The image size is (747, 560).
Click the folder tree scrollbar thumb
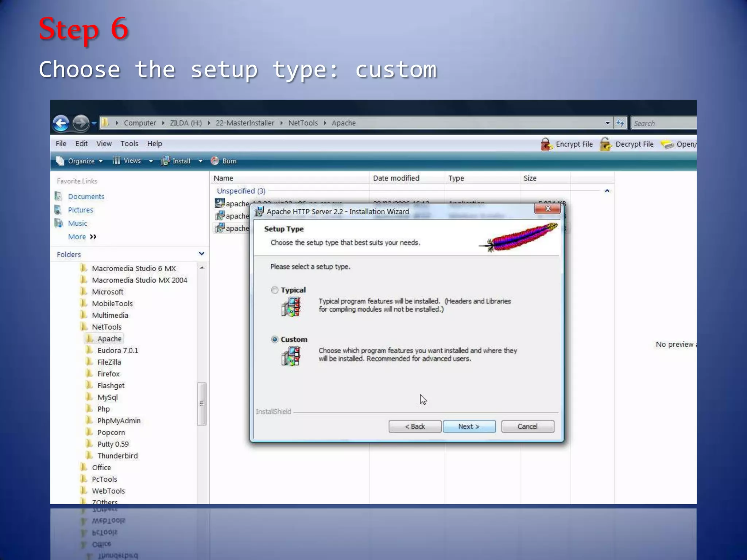click(x=202, y=404)
